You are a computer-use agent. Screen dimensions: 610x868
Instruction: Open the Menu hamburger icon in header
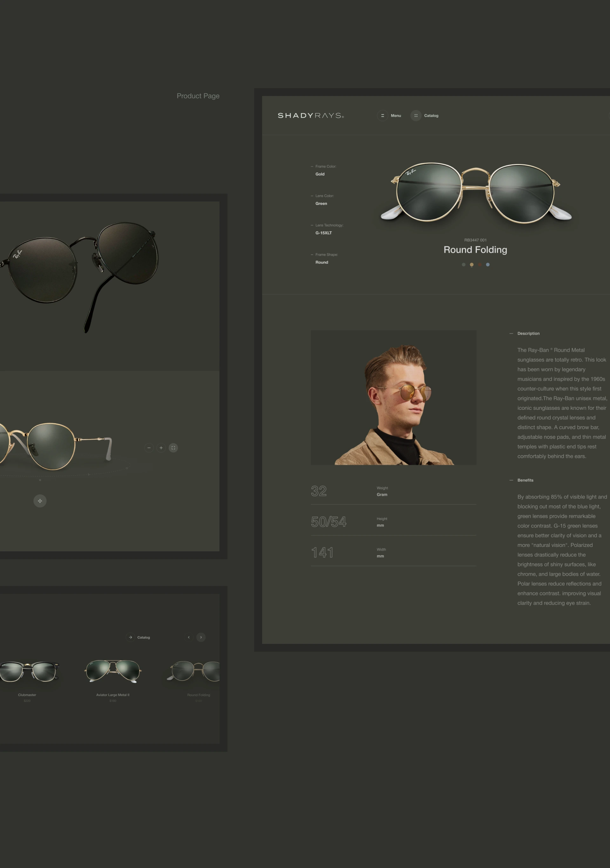(382, 116)
